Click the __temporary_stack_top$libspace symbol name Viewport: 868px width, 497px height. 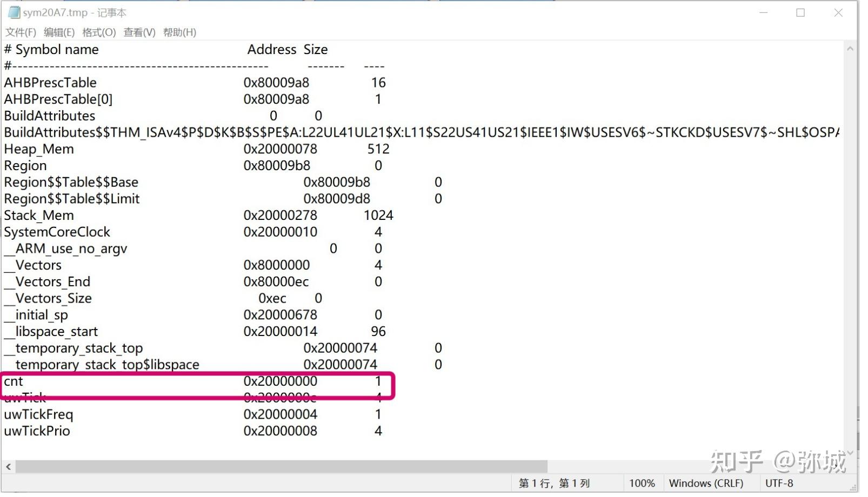[x=102, y=365]
